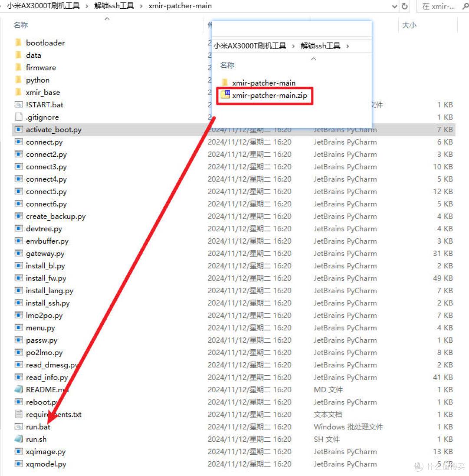Select po2lmo.py file name
The image size is (469, 476).
point(44,353)
